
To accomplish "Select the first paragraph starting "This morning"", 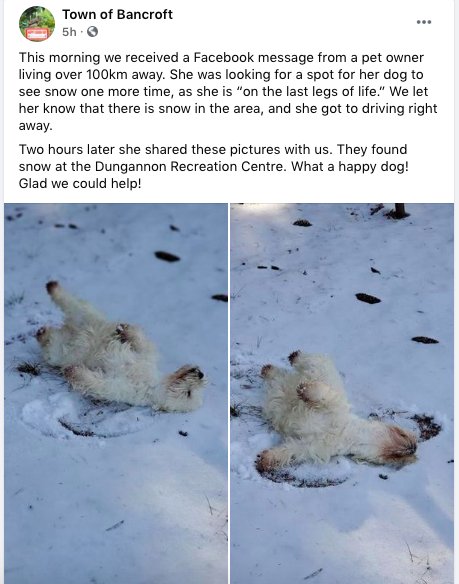I will [228, 91].
